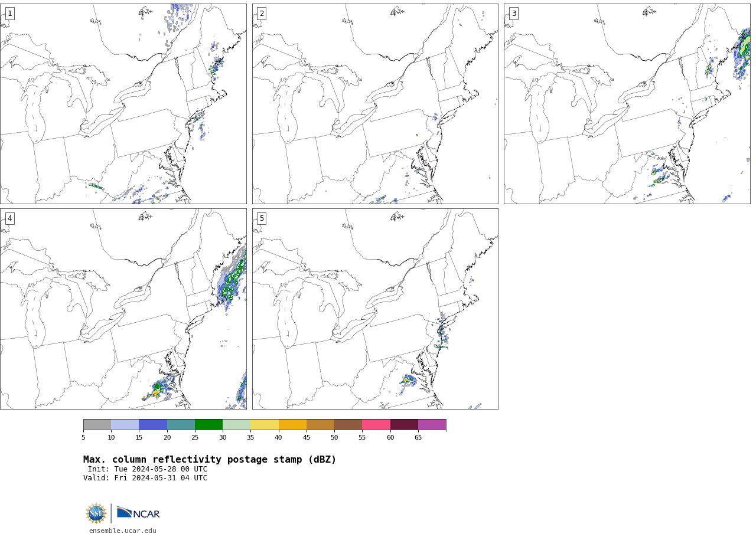
Task: Click the colorbar tick label 50
Action: (334, 437)
